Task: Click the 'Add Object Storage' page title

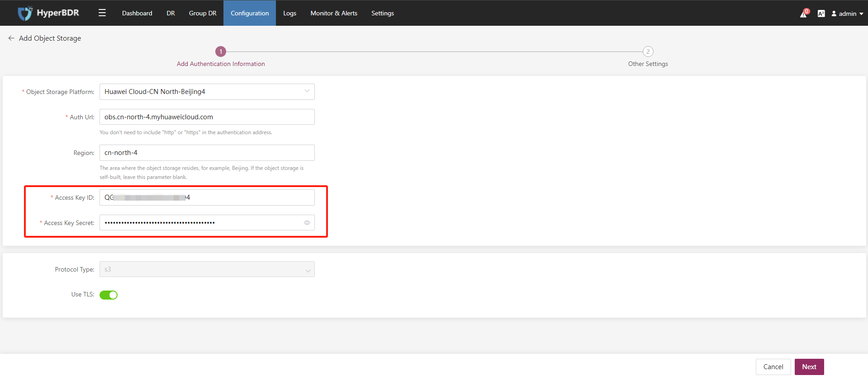Action: point(50,38)
